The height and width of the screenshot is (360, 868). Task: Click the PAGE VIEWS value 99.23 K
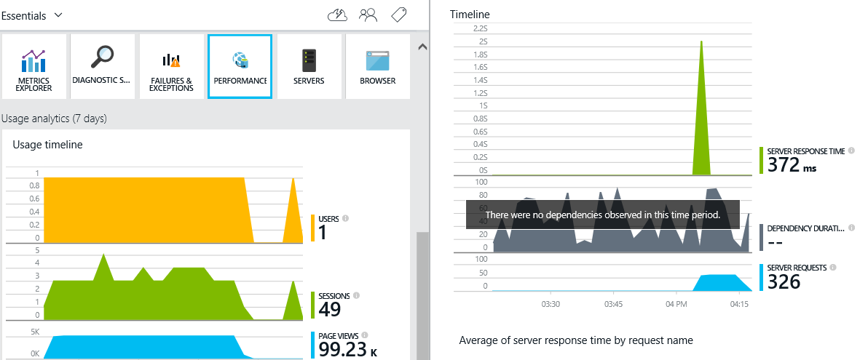pyautogui.click(x=347, y=350)
